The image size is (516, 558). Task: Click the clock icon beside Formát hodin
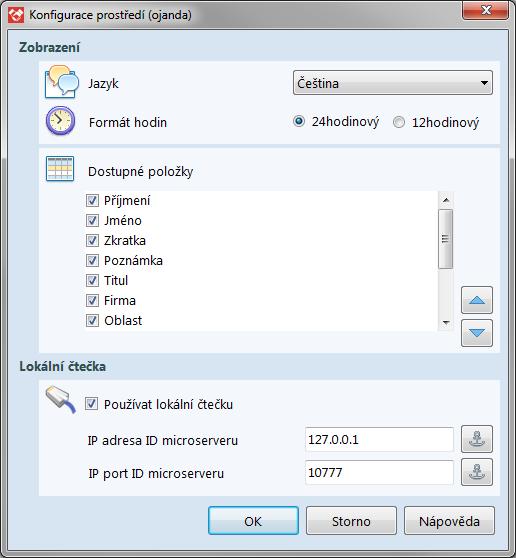[x=60, y=121]
